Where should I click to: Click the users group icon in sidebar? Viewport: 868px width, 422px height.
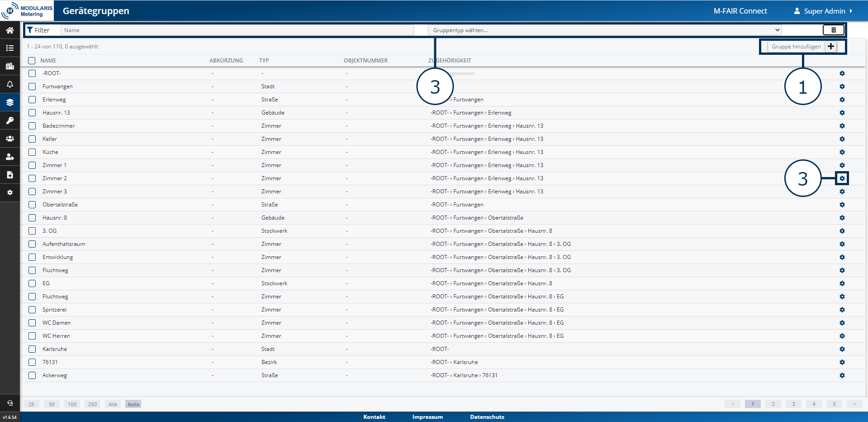pos(9,139)
